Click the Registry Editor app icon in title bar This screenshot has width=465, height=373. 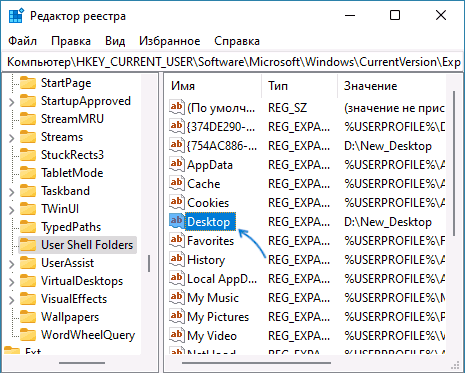coord(16,16)
